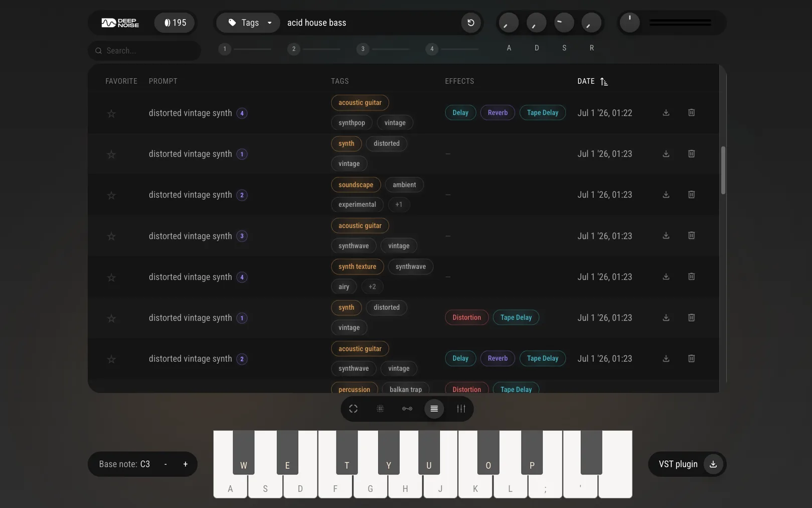The height and width of the screenshot is (508, 812).
Task: Increase base note with plus button
Action: click(186, 464)
